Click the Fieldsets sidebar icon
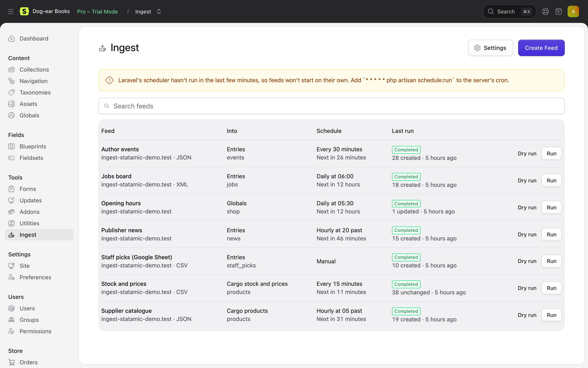 coord(11,158)
